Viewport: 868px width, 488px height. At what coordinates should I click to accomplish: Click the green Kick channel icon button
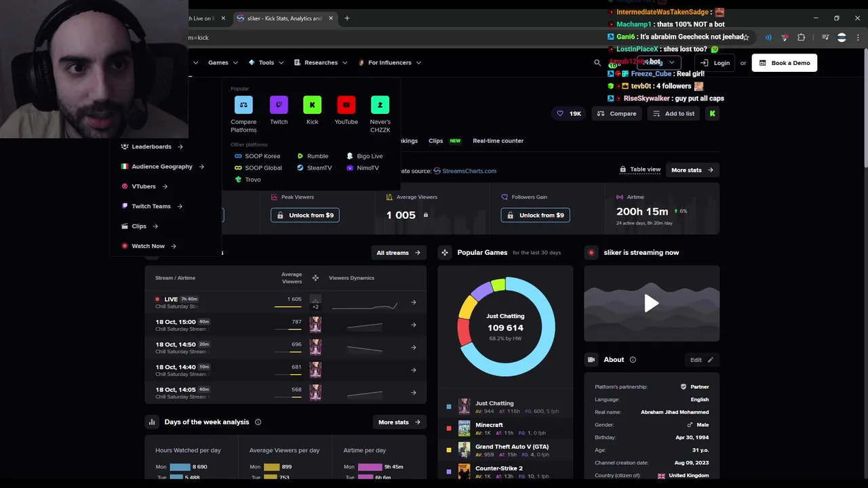[x=712, y=114]
